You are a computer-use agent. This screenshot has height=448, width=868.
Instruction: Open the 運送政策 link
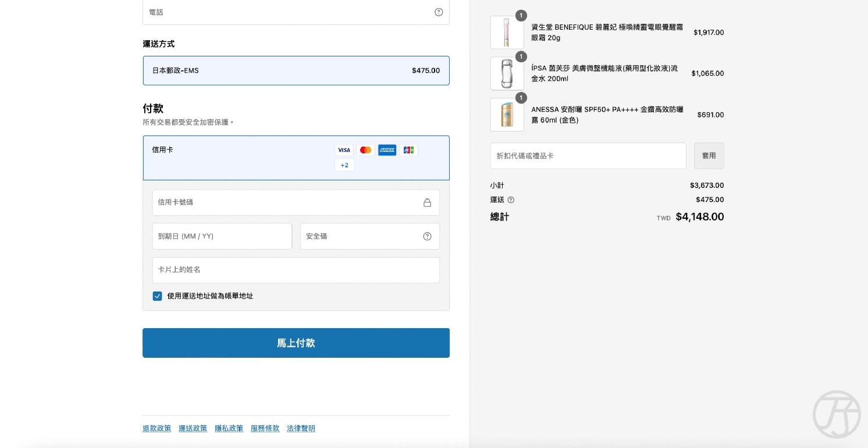tap(193, 428)
